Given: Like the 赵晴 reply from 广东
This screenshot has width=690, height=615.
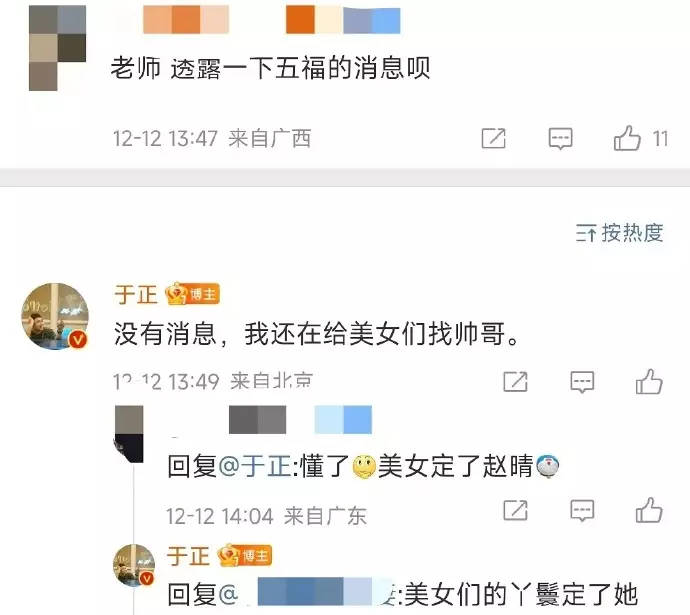Looking at the screenshot, I should click(649, 510).
